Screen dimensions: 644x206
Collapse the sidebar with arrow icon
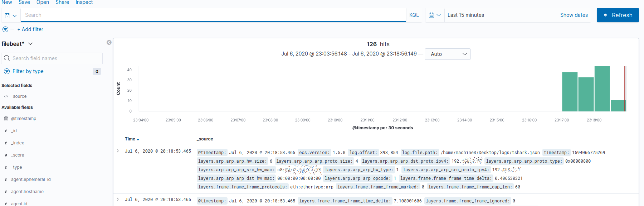109,43
